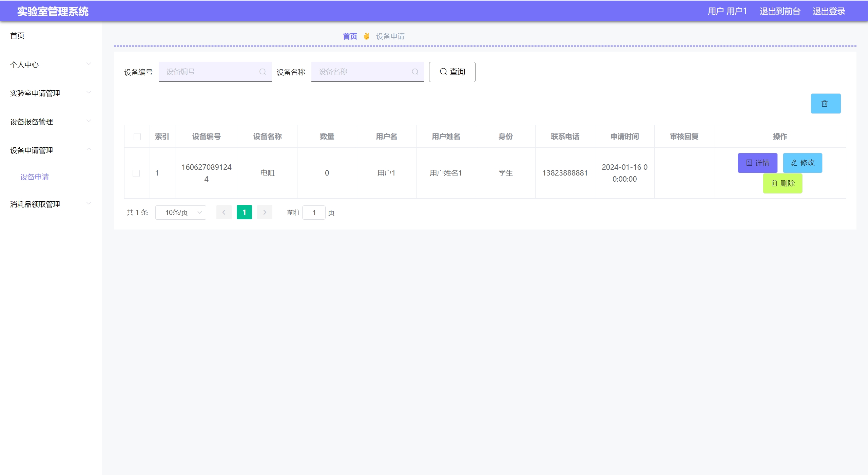The height and width of the screenshot is (475, 868).
Task: Open the 10条/页 page size dropdown
Action: pos(181,213)
